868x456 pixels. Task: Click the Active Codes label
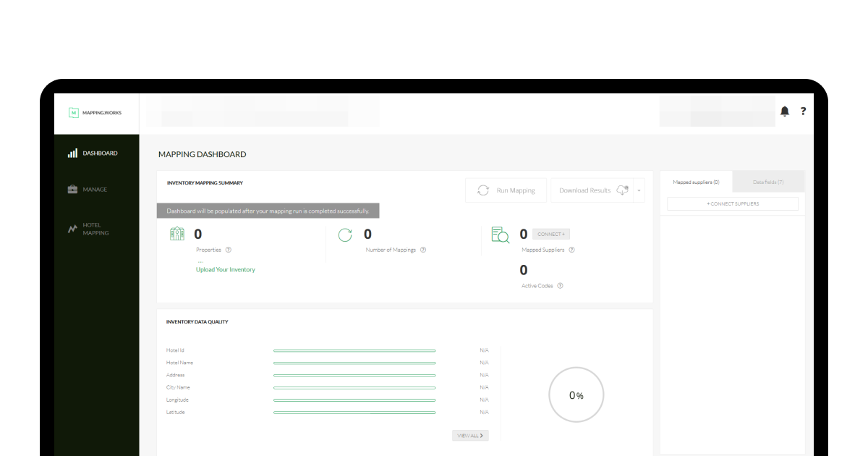coord(537,286)
